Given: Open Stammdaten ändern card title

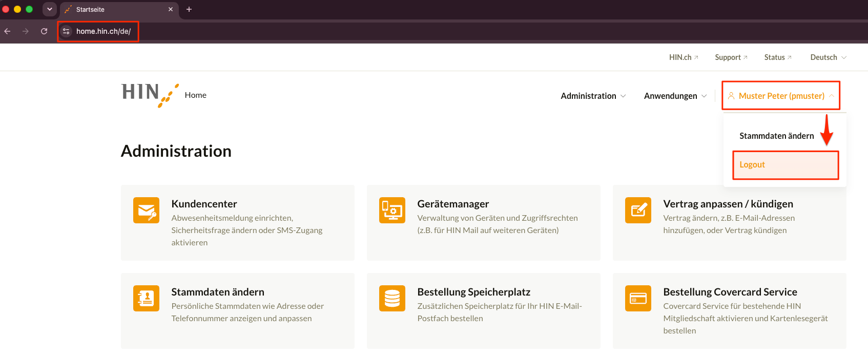Looking at the screenshot, I should pos(218,292).
